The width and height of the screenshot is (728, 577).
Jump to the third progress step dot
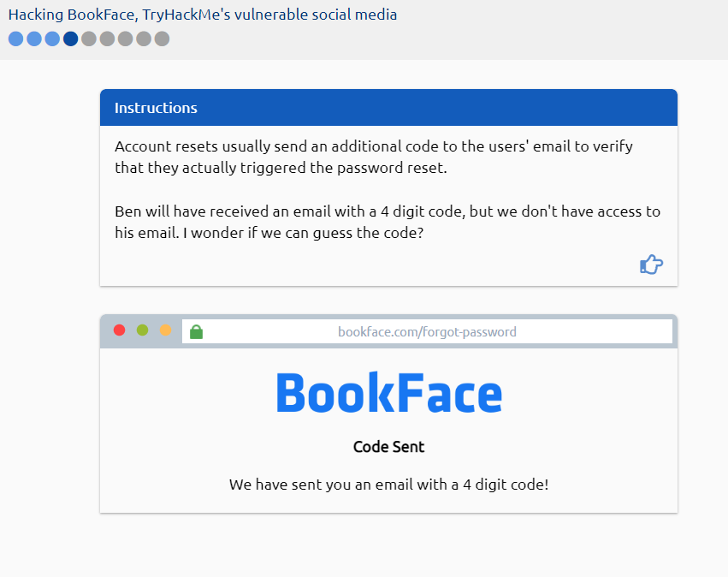[x=52, y=39]
